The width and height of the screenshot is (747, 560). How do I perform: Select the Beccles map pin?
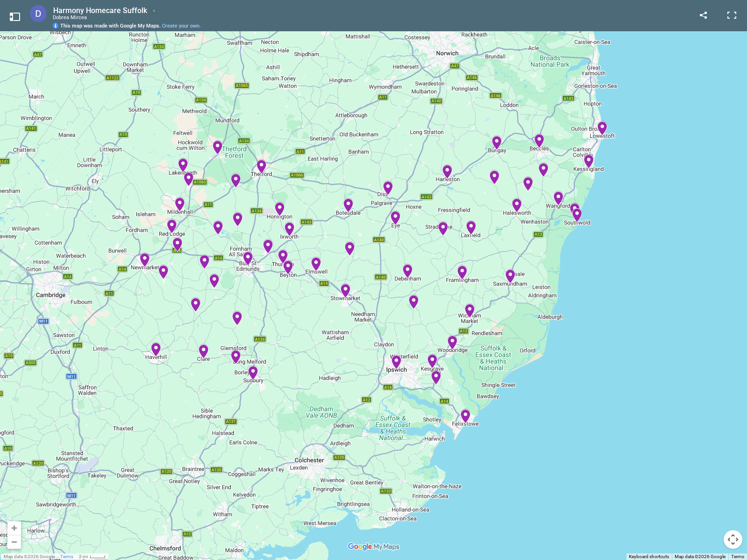[539, 140]
